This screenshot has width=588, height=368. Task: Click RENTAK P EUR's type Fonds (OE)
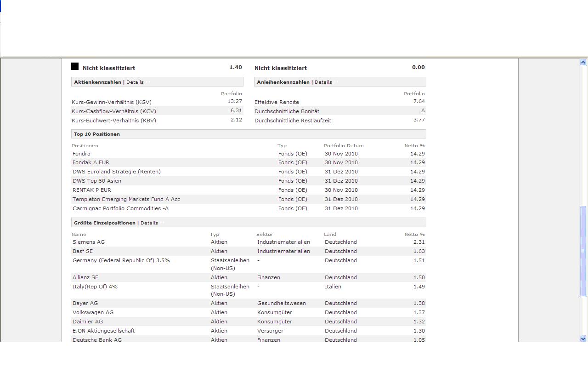(293, 190)
